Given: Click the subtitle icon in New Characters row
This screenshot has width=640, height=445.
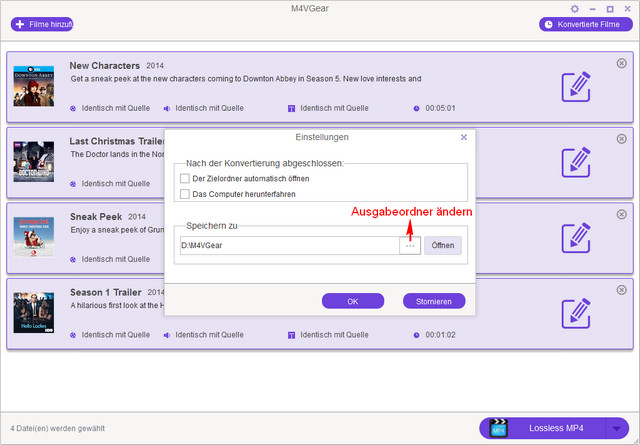Looking at the screenshot, I should tap(291, 109).
